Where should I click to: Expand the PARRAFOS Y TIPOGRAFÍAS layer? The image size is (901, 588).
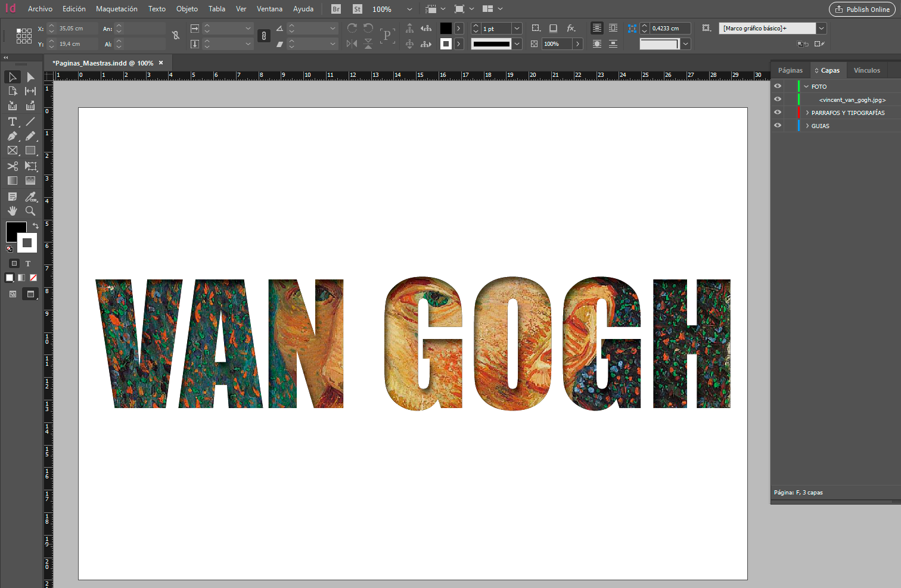tap(809, 112)
